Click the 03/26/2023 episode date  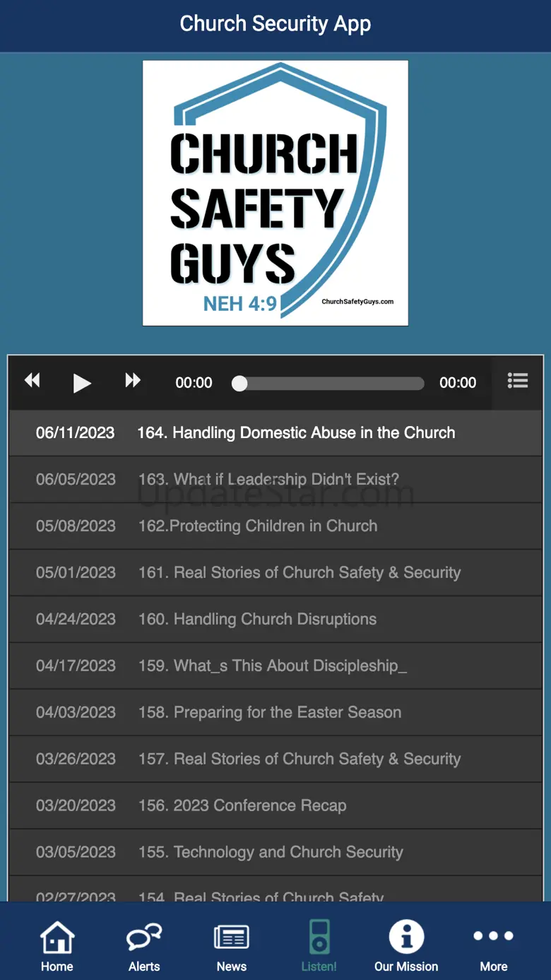click(x=76, y=759)
